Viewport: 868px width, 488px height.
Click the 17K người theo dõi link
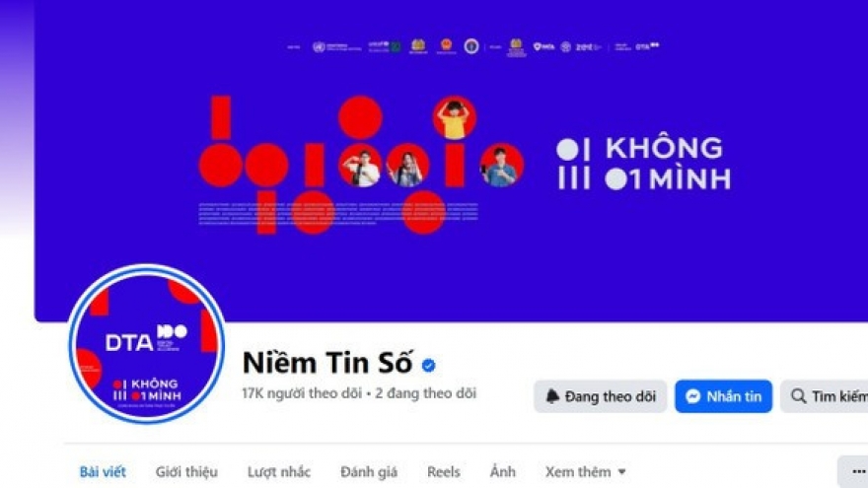click(302, 393)
